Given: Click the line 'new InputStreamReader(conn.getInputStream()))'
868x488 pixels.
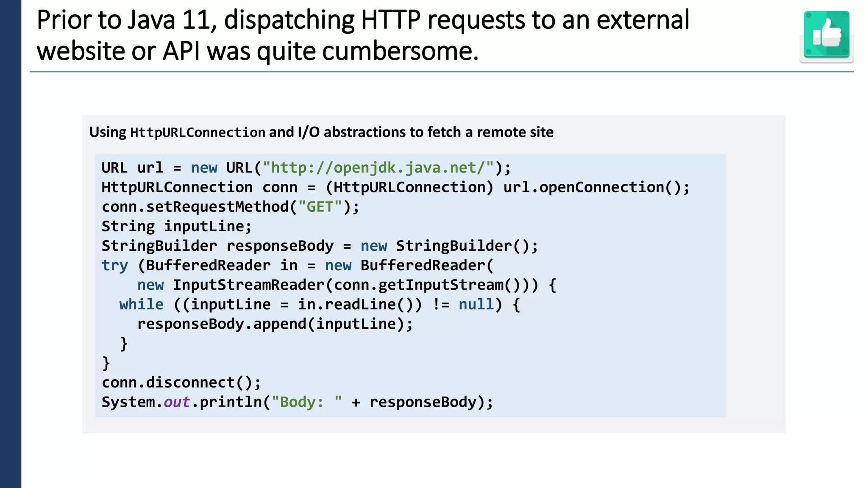Looking at the screenshot, I should tap(347, 285).
